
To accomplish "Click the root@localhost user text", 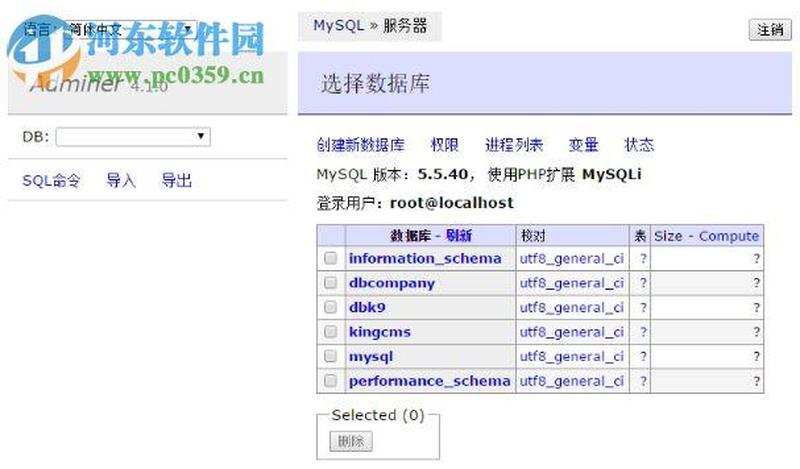I will click(452, 203).
